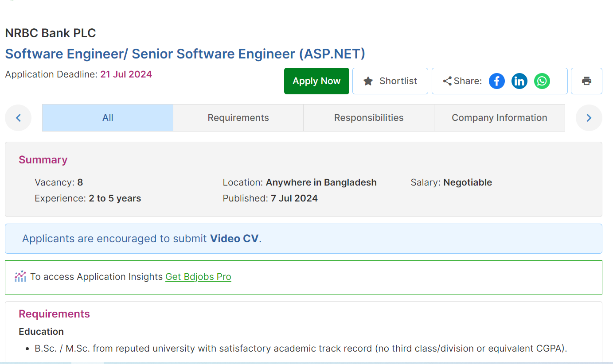The width and height of the screenshot is (613, 364).
Task: Click the Vacancy value 8
Action: point(80,182)
